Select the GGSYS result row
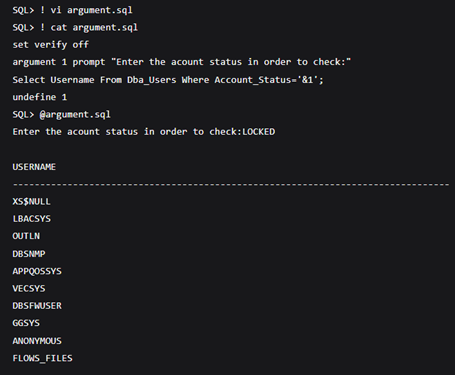The width and height of the screenshot is (455, 375). pyautogui.click(x=26, y=323)
